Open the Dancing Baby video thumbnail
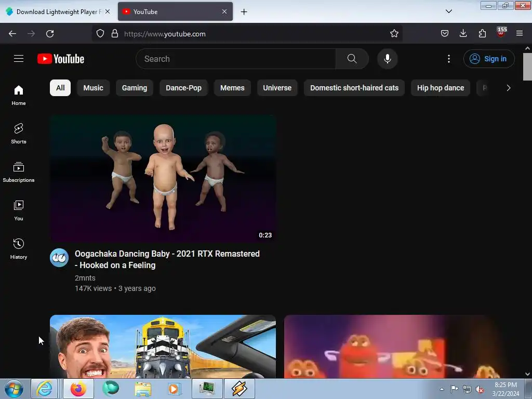532x399 pixels. [163, 179]
